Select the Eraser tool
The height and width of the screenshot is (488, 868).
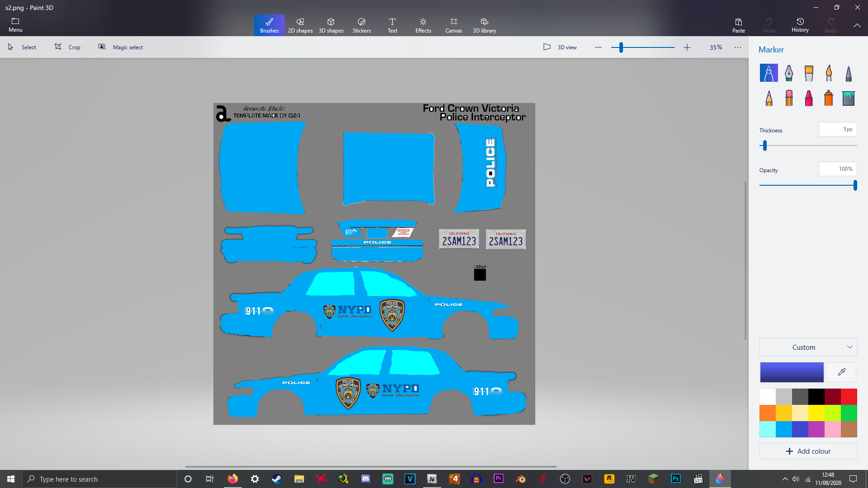coord(789,98)
